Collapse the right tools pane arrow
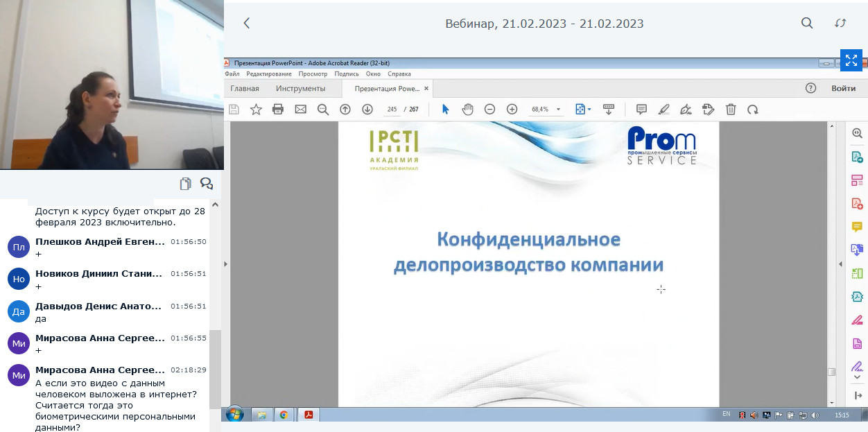 (840, 264)
